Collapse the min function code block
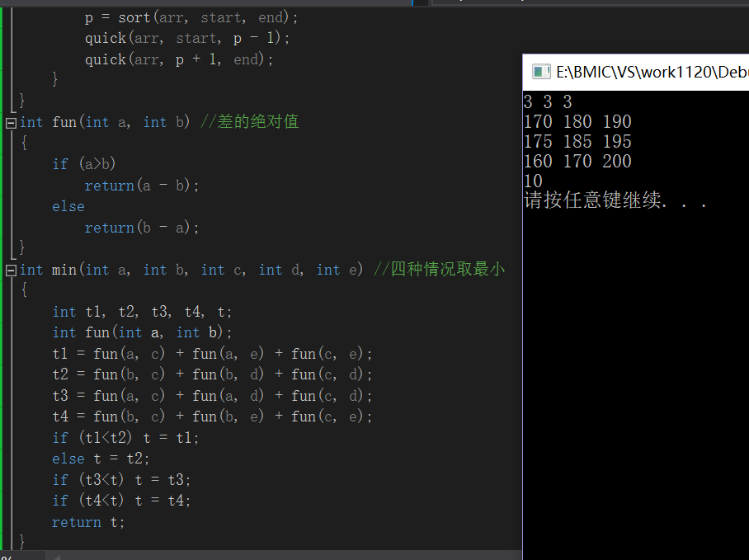 11,271
